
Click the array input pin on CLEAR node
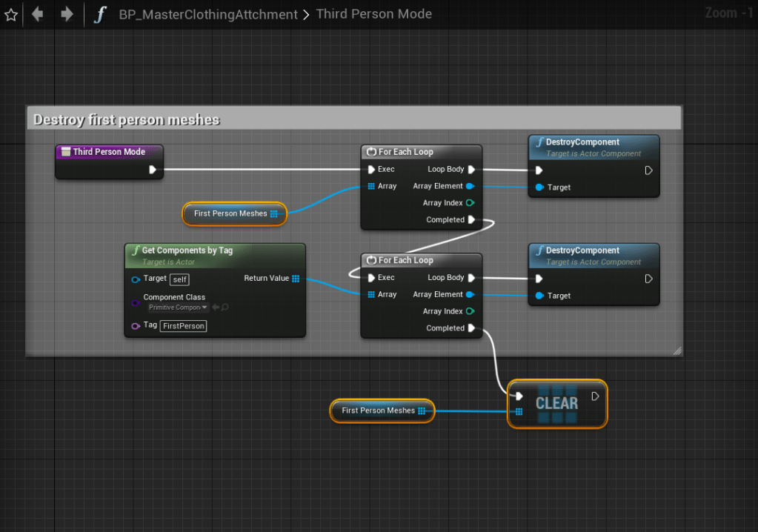(x=519, y=411)
